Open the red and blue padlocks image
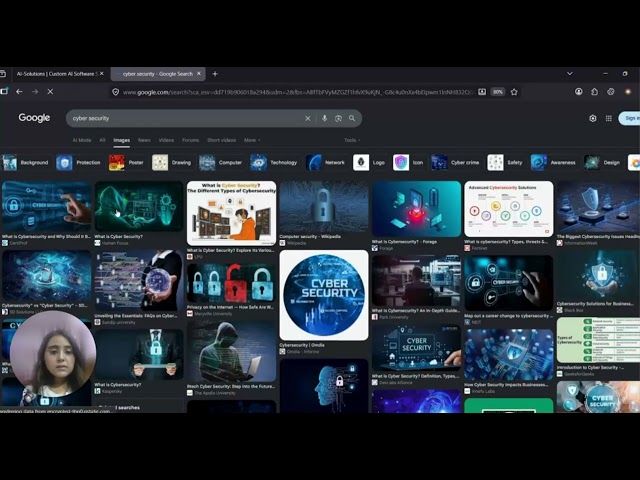This screenshot has height=480, width=640. click(x=231, y=283)
